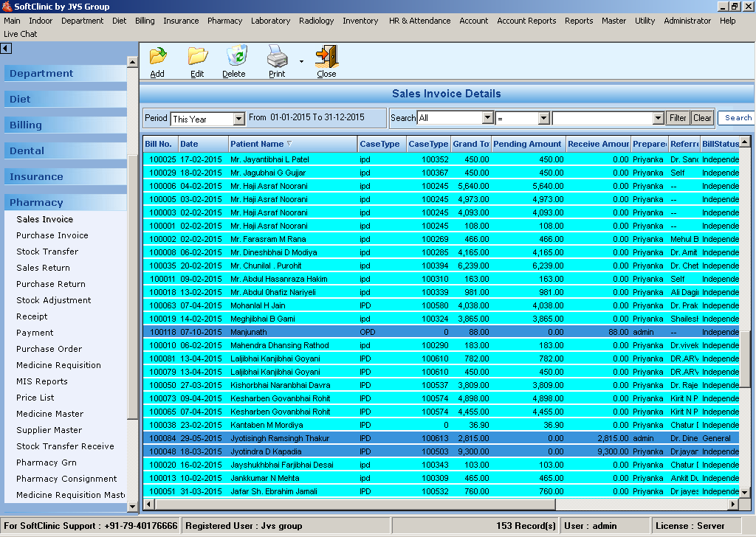This screenshot has height=537, width=756.
Task: Open the Pharmacy menu in menu bar
Action: 224,21
